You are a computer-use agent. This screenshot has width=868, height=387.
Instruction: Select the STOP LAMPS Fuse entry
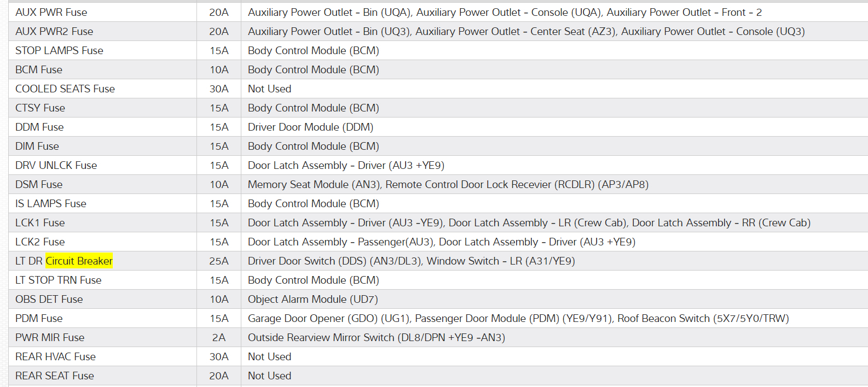pos(59,50)
